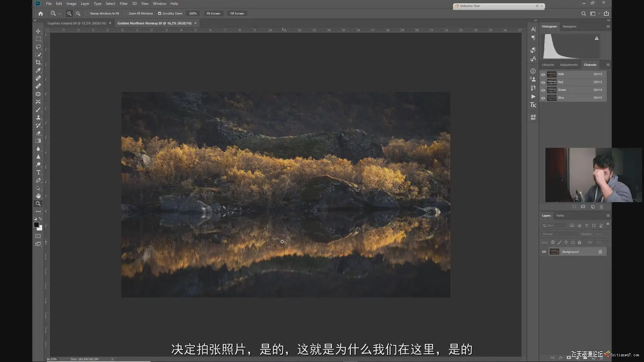Select the Crop tool
The image size is (644, 362).
click(38, 62)
